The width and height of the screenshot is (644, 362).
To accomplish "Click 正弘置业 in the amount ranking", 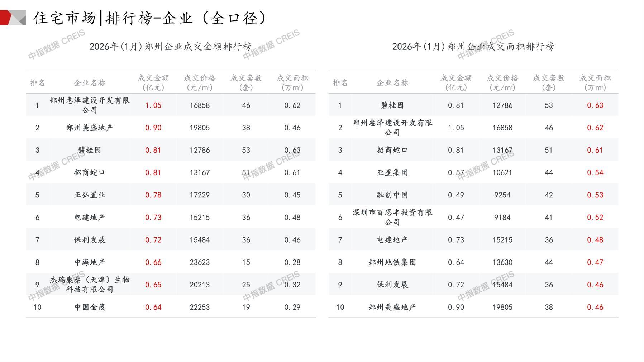I will coord(90,195).
